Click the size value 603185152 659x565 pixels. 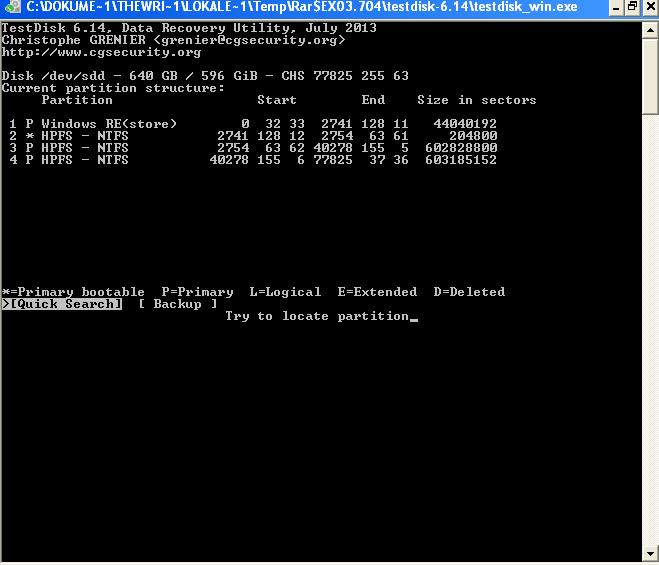click(x=461, y=160)
